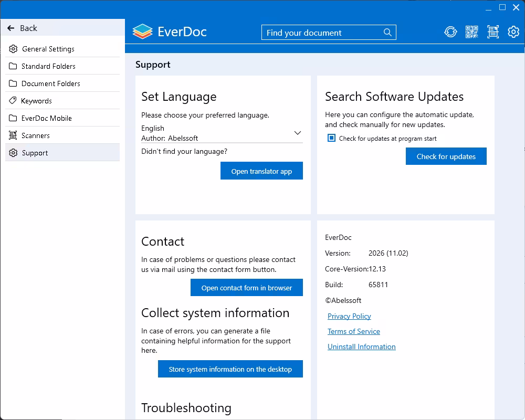Click the Support page heading
525x420 pixels.
(153, 65)
